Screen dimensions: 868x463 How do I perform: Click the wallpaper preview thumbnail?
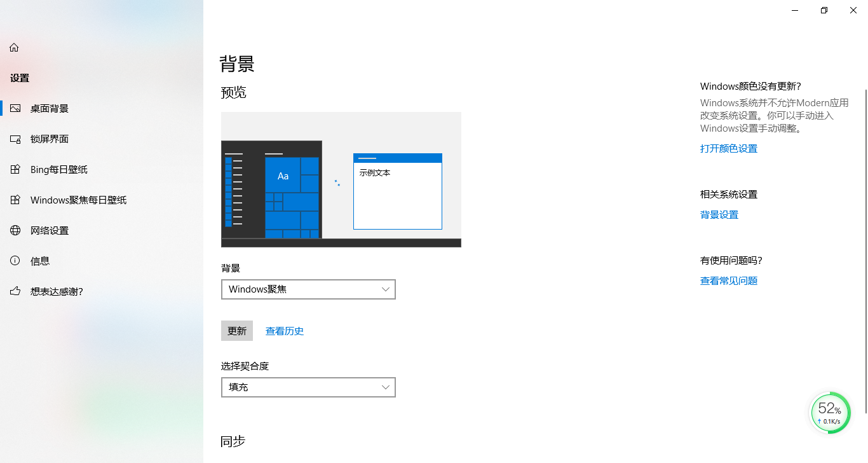pos(341,179)
